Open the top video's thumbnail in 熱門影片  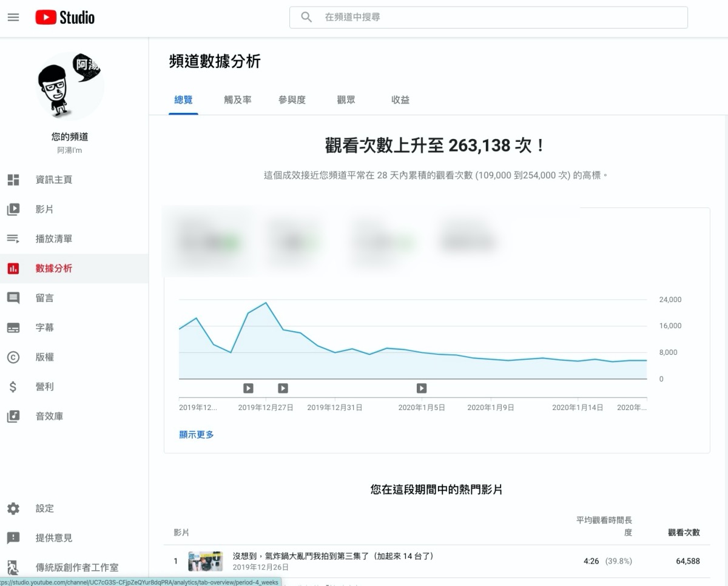(x=206, y=561)
